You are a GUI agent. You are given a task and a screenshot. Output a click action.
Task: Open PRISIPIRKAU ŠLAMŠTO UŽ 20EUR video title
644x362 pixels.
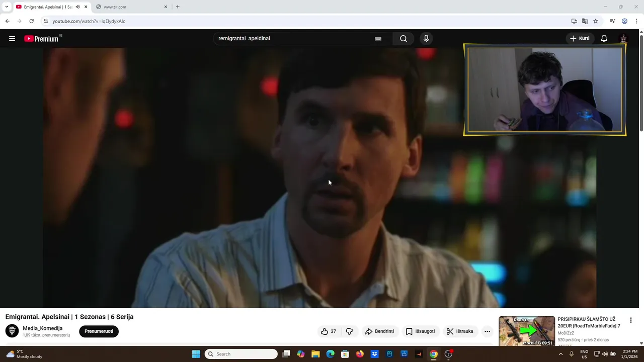(x=589, y=322)
